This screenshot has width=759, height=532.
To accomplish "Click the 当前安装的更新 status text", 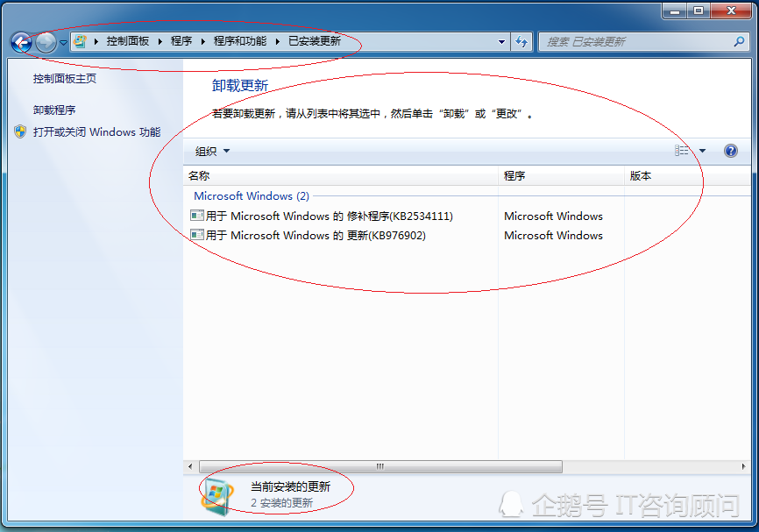I will pos(290,486).
